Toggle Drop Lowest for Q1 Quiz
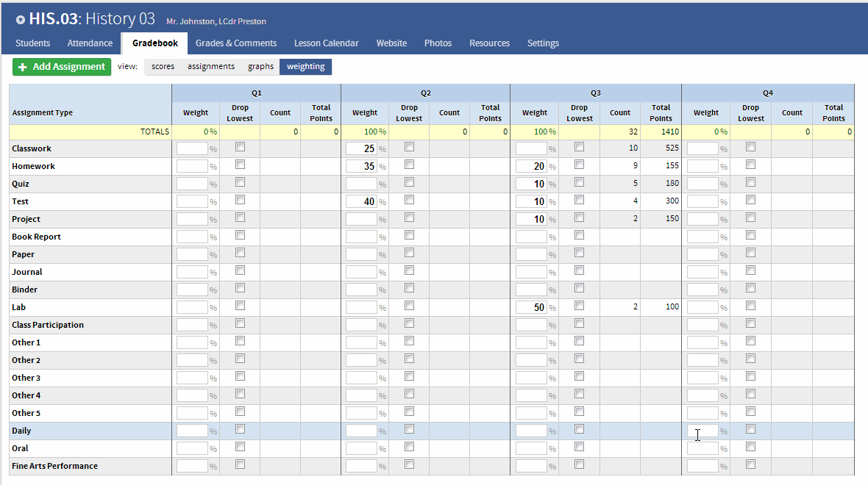Image resolution: width=868 pixels, height=485 pixels. point(240,182)
